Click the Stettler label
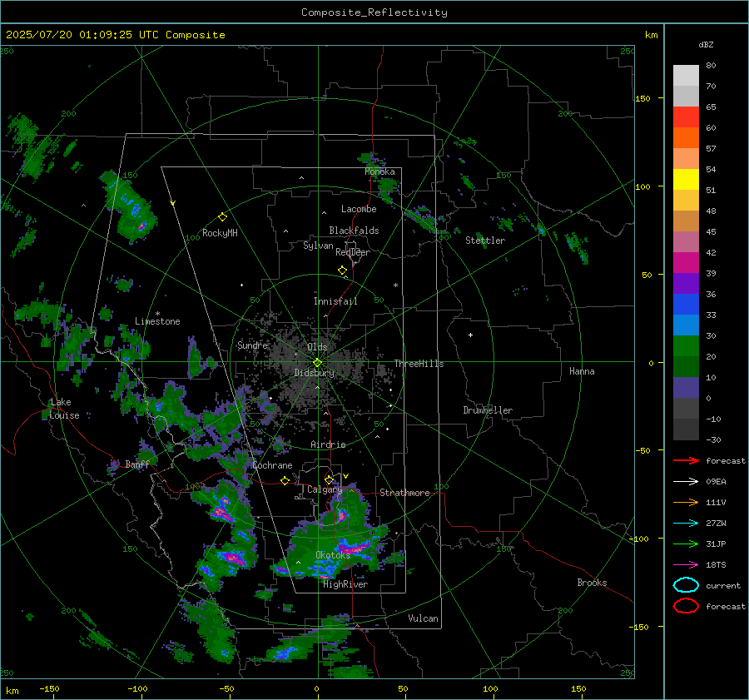749x700 pixels. point(485,241)
